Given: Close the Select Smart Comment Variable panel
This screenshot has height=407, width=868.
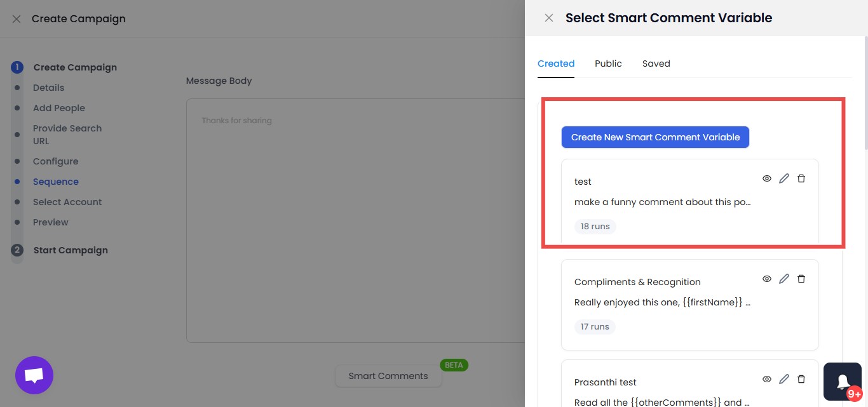Looking at the screenshot, I should (x=548, y=18).
